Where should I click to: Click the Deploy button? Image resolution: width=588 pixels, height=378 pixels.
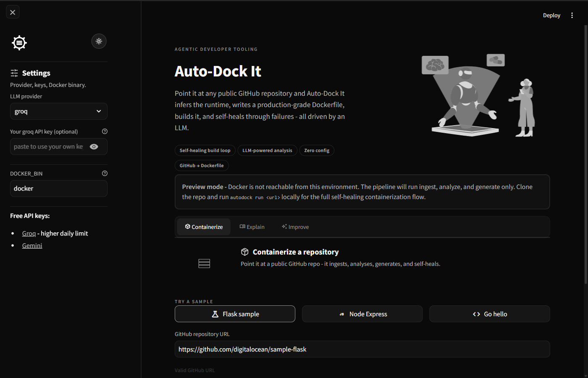[x=551, y=15]
